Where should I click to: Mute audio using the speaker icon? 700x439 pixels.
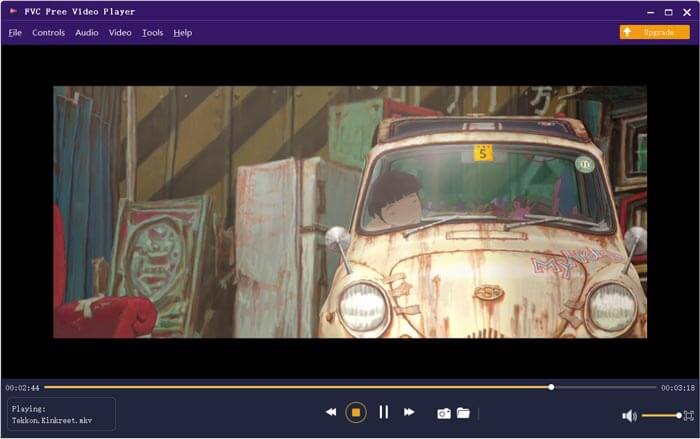pyautogui.click(x=629, y=416)
